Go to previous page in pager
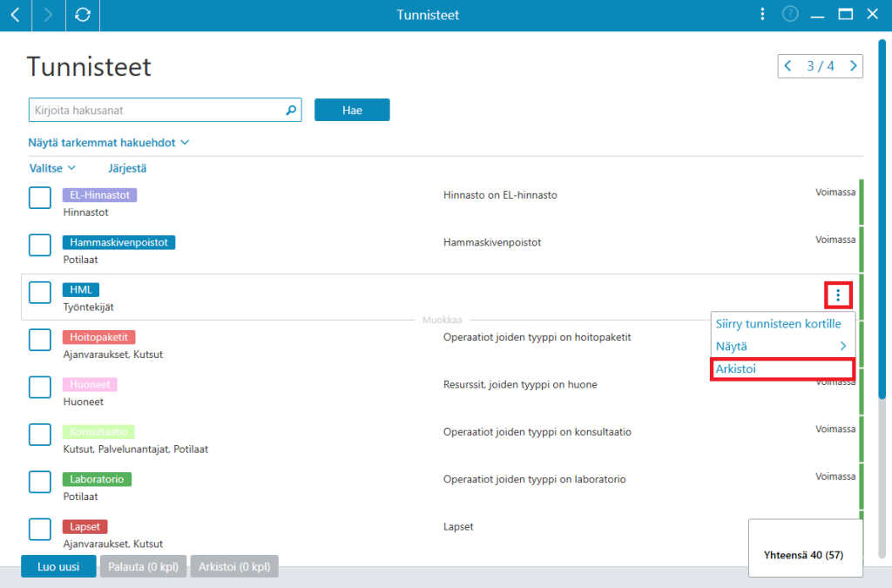 pyautogui.click(x=787, y=66)
